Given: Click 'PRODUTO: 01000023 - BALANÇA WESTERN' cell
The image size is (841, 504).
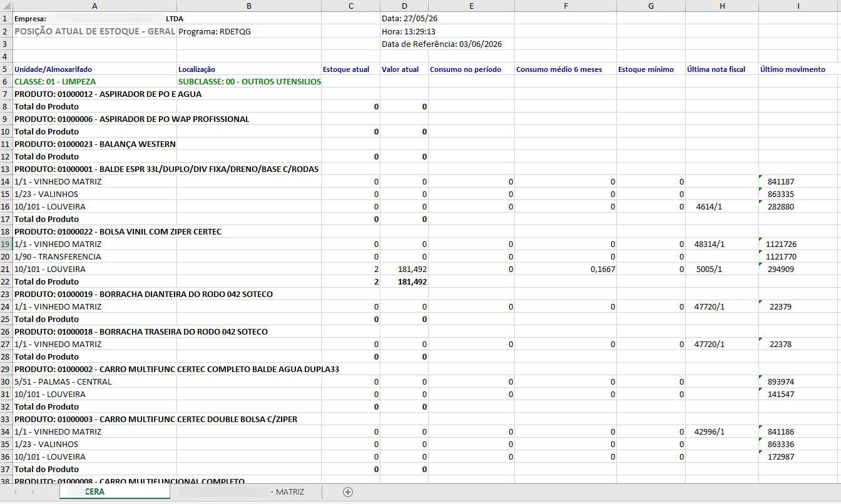Looking at the screenshot, I should pos(94,144).
